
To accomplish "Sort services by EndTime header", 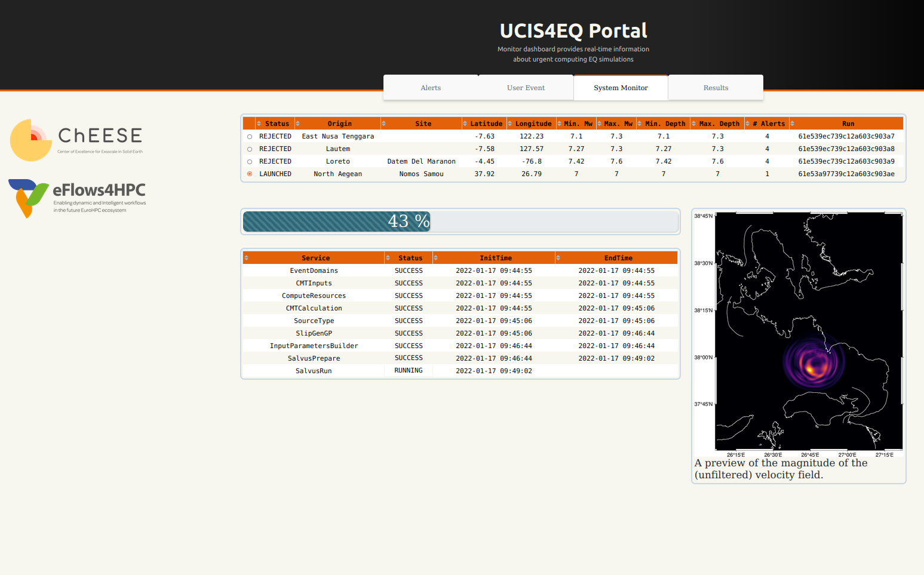I will tap(618, 258).
